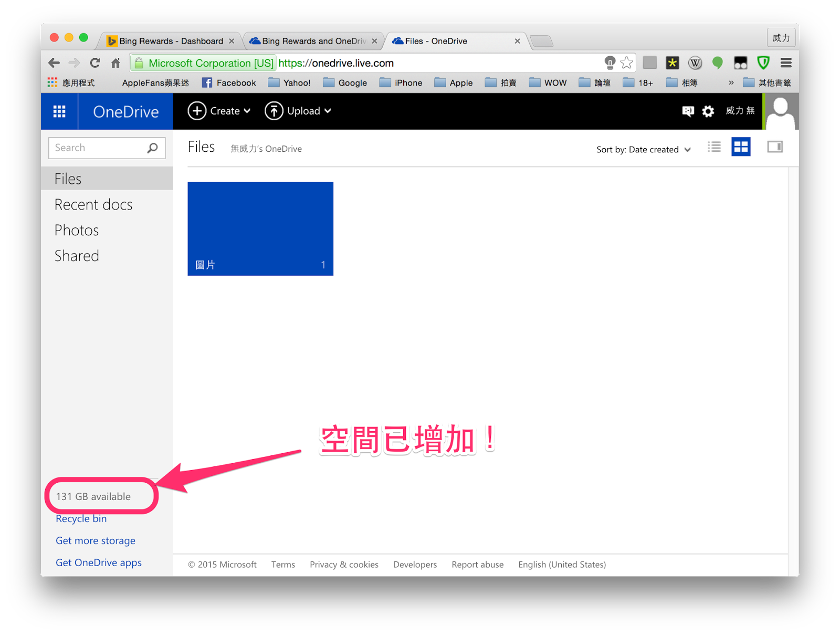Screen dimensions: 840x635
Task: Switch to the details list view
Action: 714,147
